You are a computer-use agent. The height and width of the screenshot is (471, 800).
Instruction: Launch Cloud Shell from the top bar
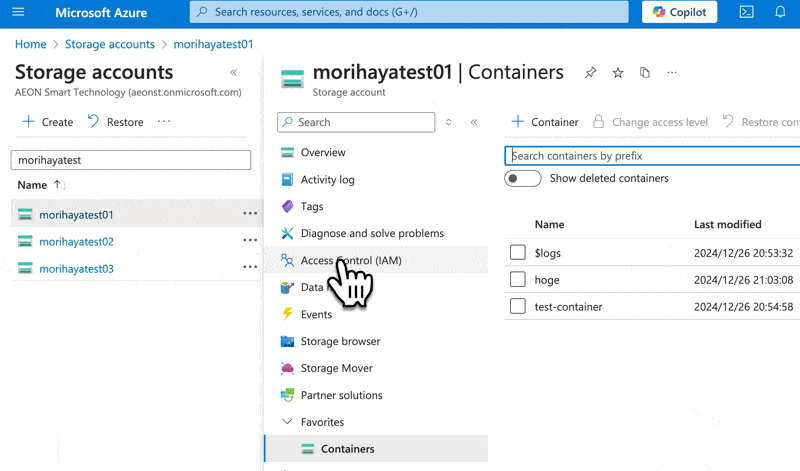pos(746,12)
